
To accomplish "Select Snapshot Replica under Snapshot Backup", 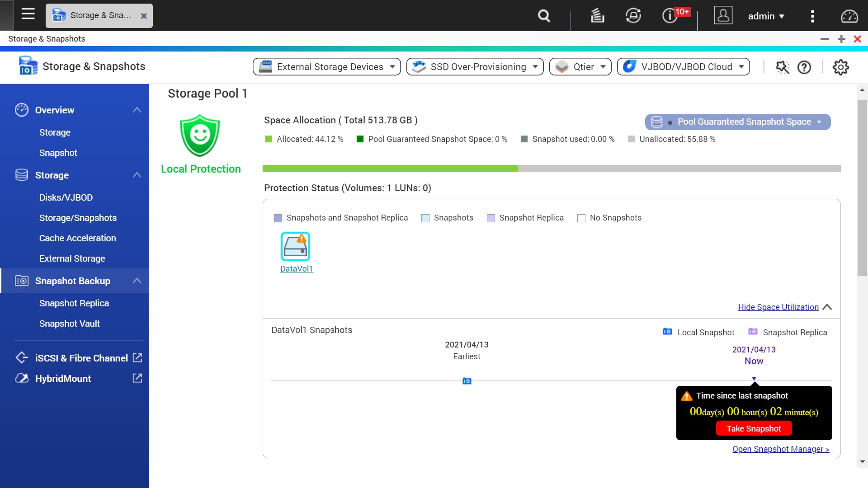I will coord(73,303).
